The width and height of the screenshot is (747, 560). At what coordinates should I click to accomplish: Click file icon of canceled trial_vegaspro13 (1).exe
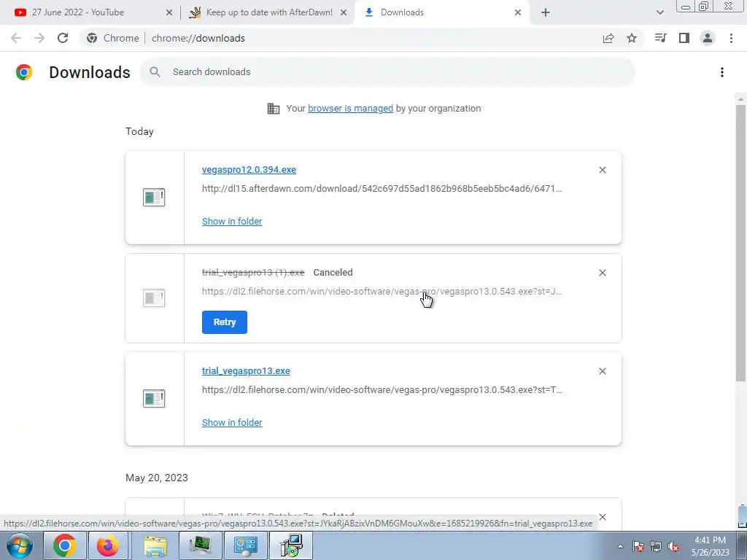click(154, 298)
